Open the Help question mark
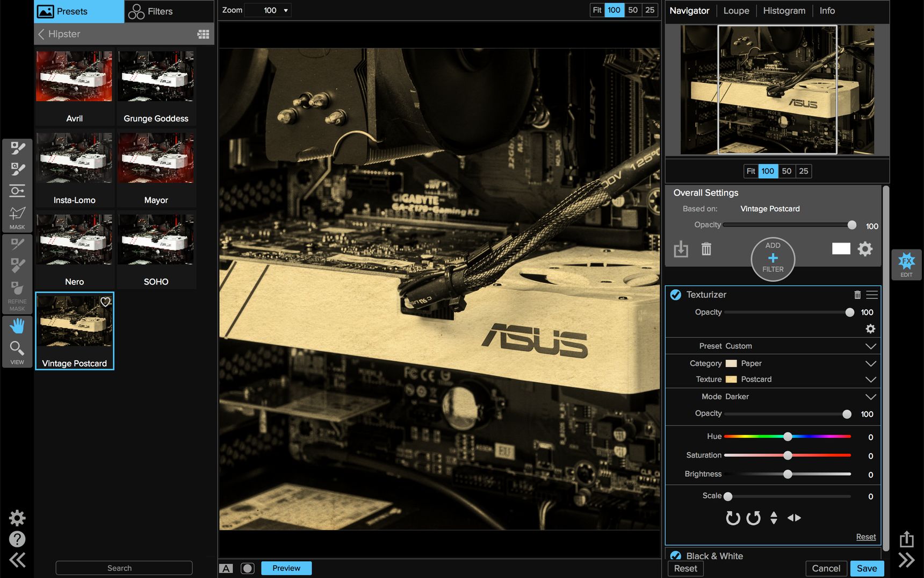924x578 pixels. [x=17, y=539]
